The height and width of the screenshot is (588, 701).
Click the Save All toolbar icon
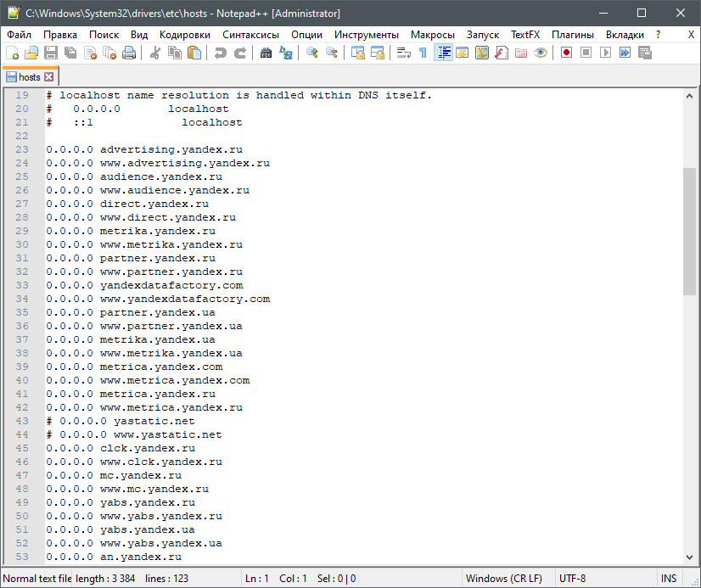coord(70,53)
